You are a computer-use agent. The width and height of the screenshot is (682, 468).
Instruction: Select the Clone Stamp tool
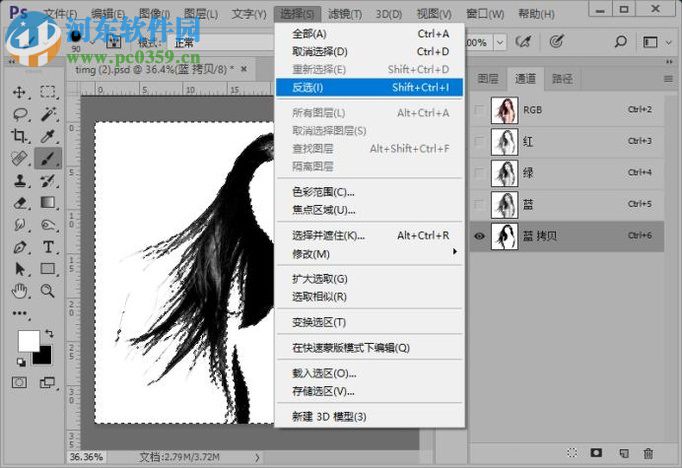click(x=19, y=181)
